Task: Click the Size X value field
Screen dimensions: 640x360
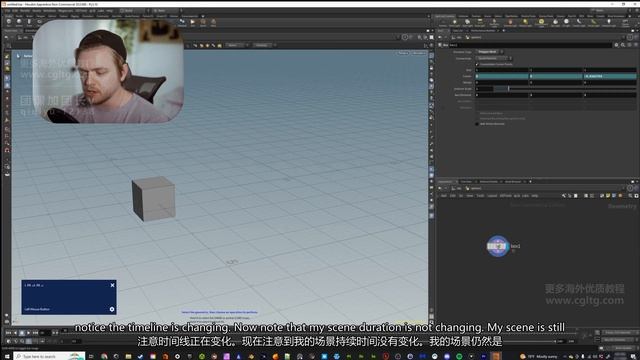Action: click(x=502, y=70)
